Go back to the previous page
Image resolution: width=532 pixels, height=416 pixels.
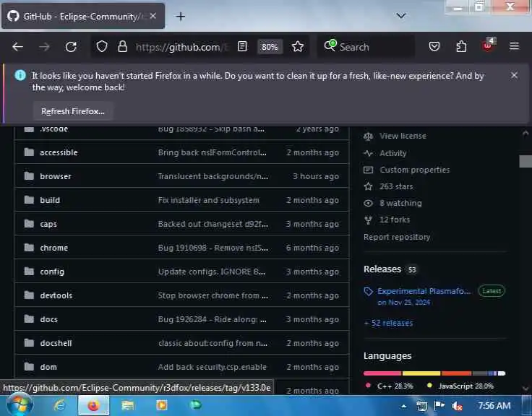click(17, 47)
